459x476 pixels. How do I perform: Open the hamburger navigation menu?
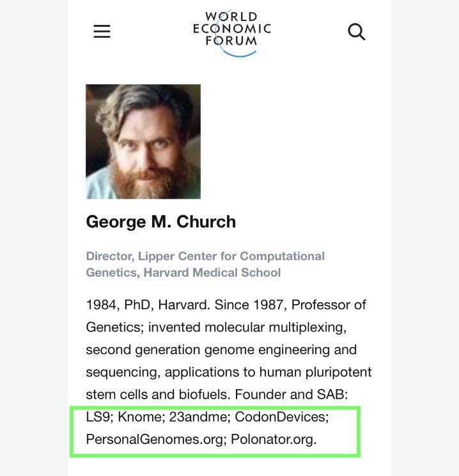(102, 31)
